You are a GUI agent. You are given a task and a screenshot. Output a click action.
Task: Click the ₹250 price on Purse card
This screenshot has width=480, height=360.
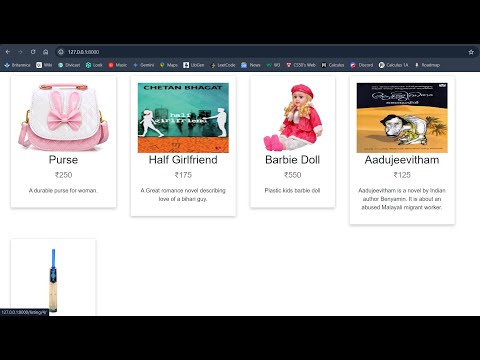(63, 175)
